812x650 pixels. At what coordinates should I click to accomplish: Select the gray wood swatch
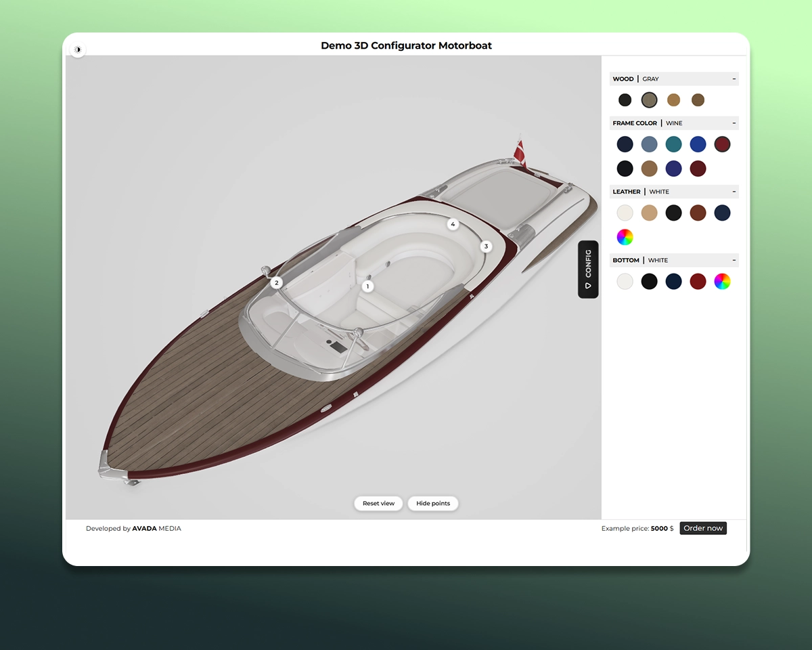[x=650, y=100]
